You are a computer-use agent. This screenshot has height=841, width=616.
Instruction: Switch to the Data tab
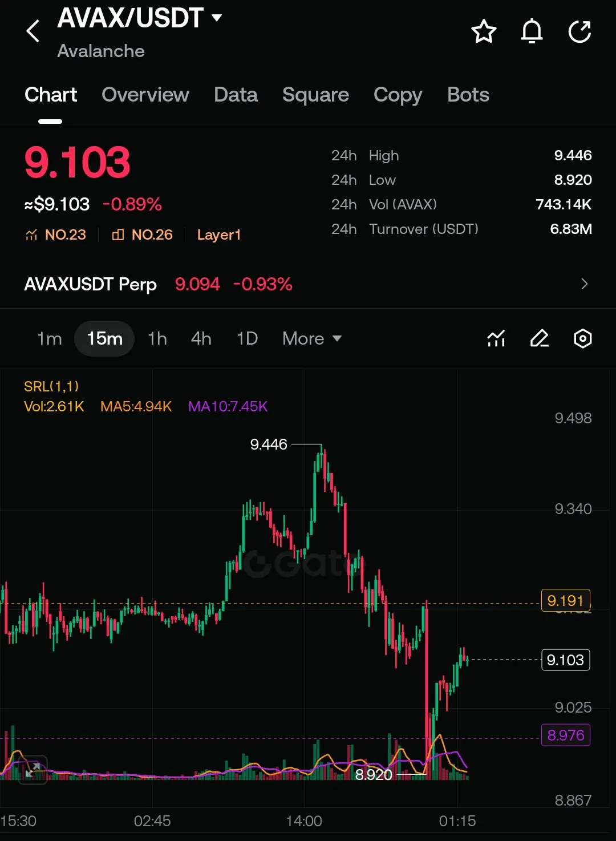tap(236, 95)
